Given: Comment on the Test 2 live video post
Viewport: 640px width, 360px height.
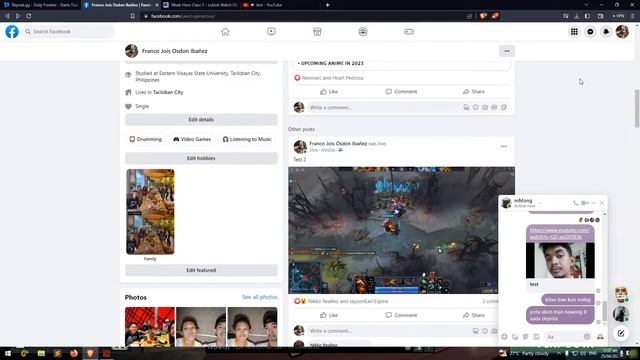Looking at the screenshot, I should tap(401, 315).
